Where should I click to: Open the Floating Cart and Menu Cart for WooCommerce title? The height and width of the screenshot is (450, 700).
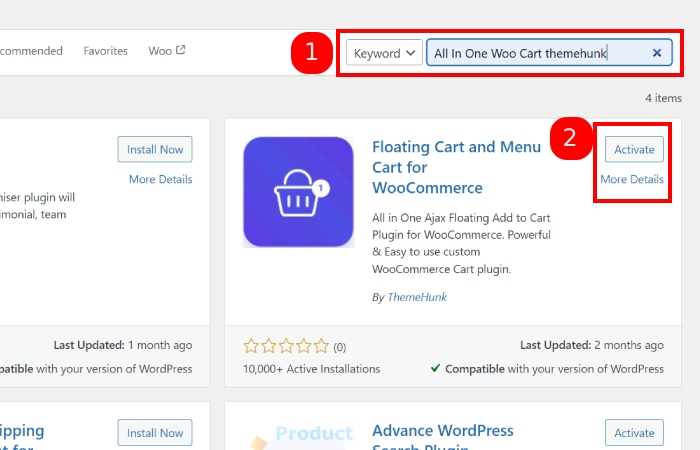click(x=456, y=167)
